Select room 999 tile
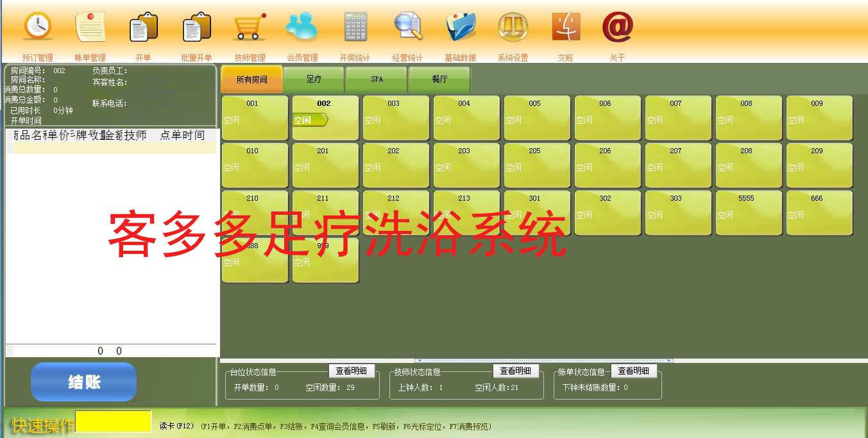The width and height of the screenshot is (868, 438). pos(325,260)
